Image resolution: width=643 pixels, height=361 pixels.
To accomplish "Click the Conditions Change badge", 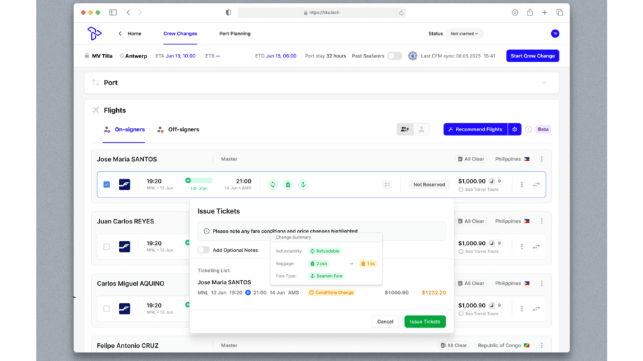I will coord(331,293).
